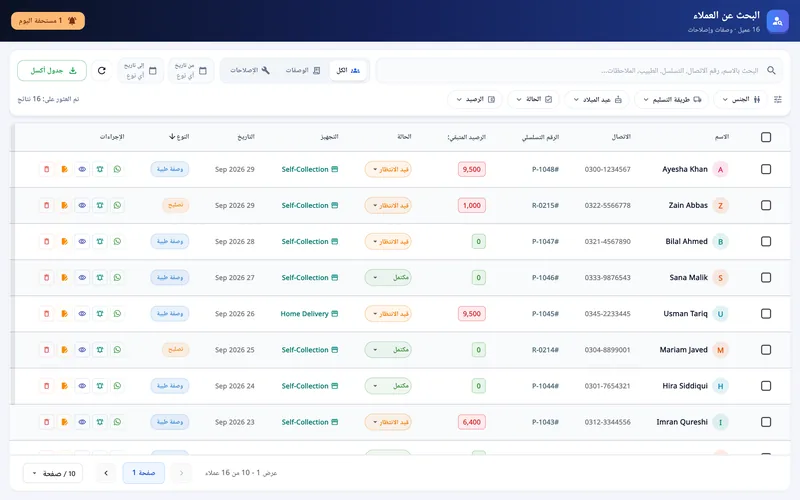This screenshot has width=800, height=500.
Task: Delete Mariam Javed record
Action: point(46,350)
